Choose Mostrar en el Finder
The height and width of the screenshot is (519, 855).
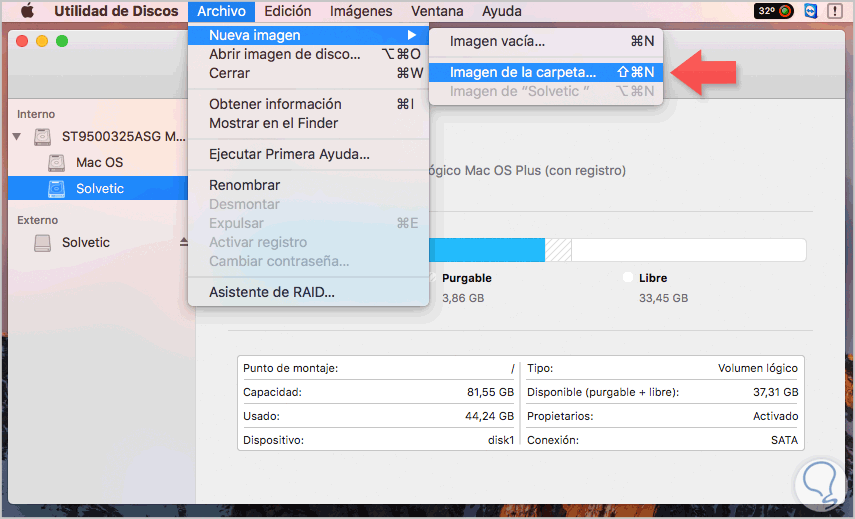(309, 123)
